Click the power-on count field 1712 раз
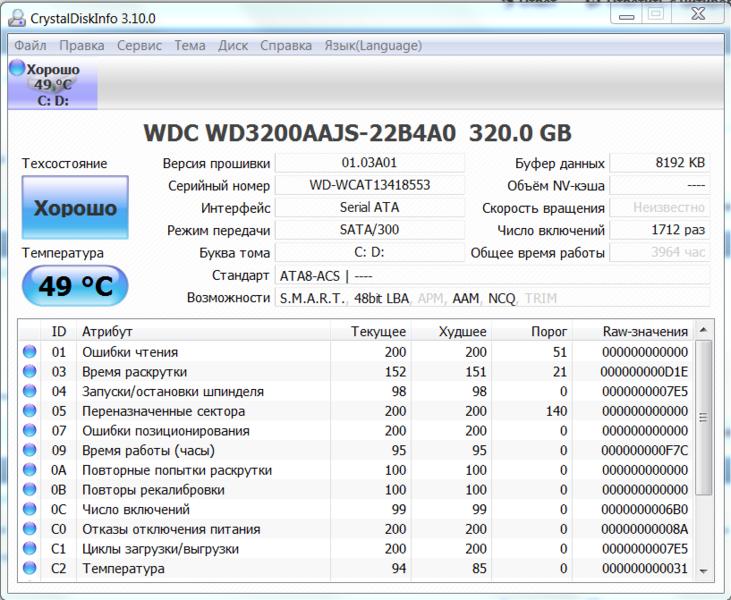The width and height of the screenshot is (731, 600). click(660, 230)
